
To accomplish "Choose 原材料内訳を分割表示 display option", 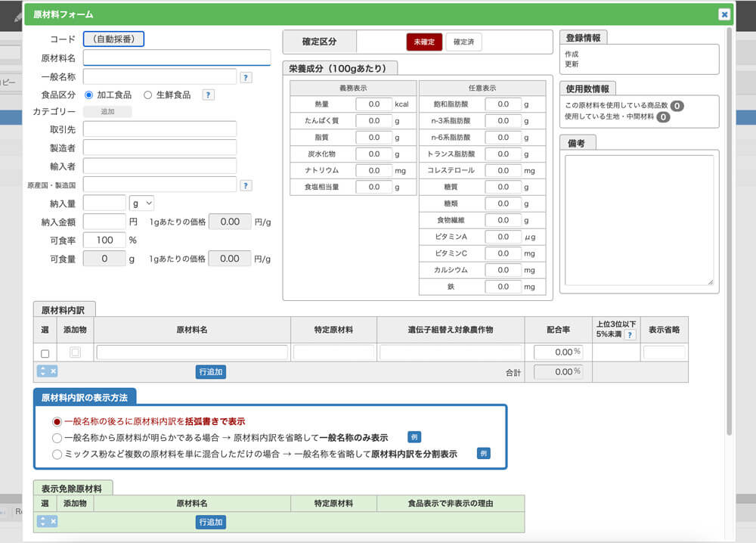I will (57, 455).
